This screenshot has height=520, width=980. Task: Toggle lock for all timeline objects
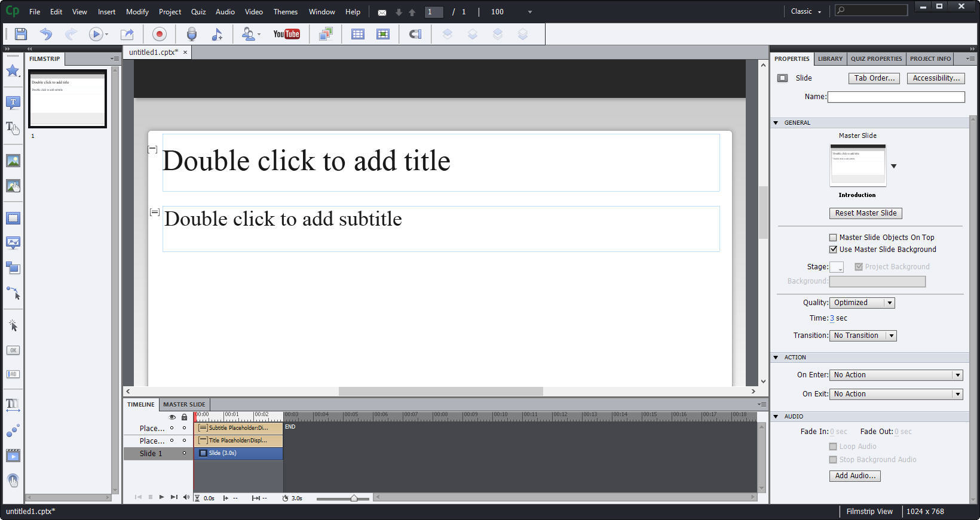pyautogui.click(x=184, y=417)
